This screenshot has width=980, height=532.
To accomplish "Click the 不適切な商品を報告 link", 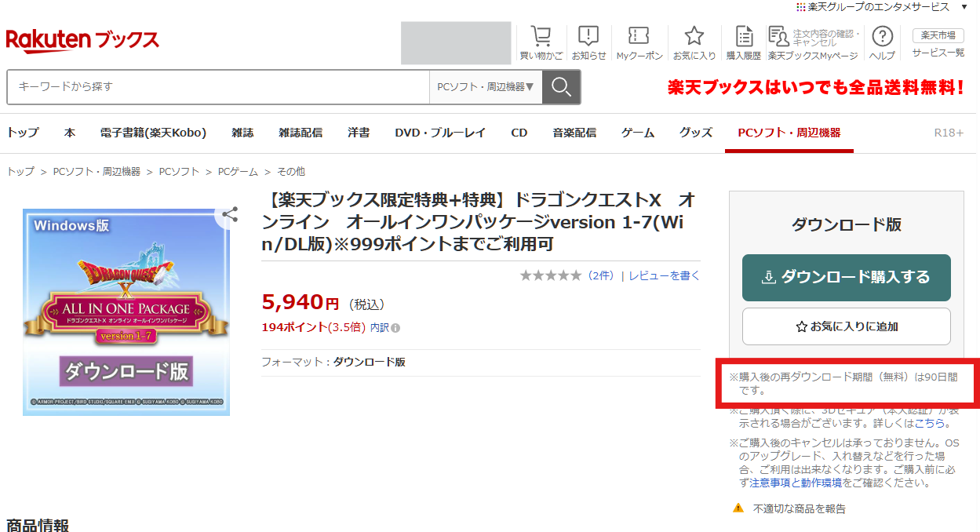I will tap(800, 508).
